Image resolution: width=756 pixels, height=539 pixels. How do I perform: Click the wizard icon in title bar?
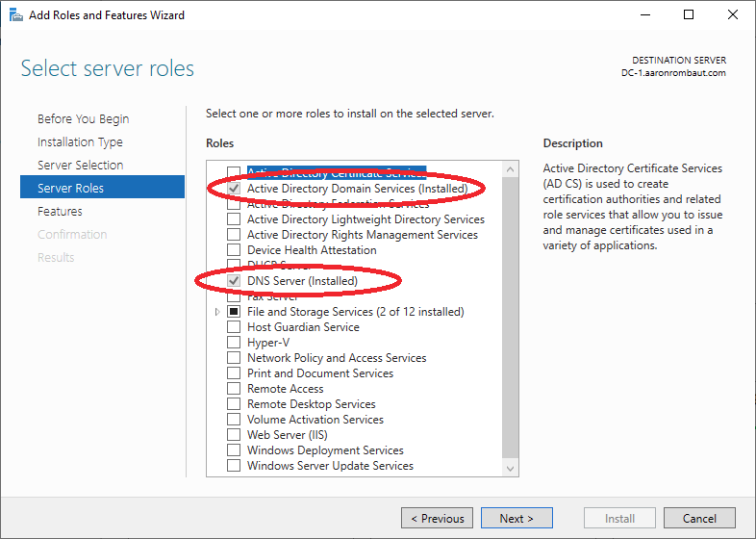pyautogui.click(x=15, y=15)
